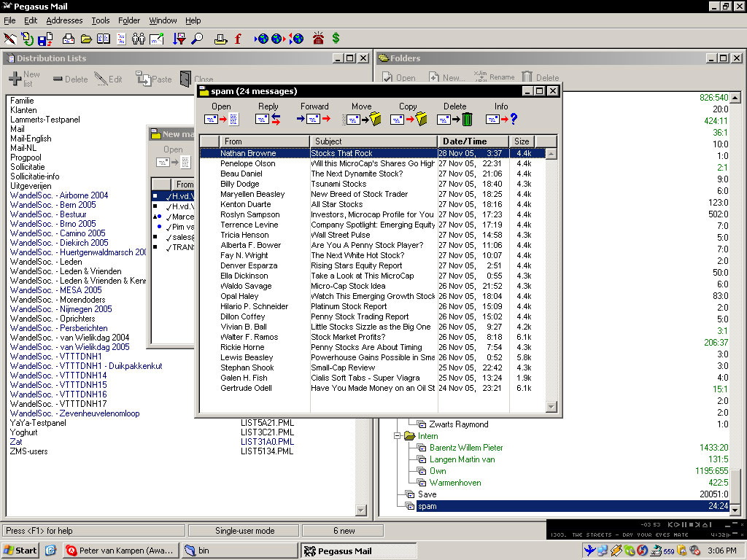This screenshot has height=560, width=747.
Task: Click spam list scrollbar down arrow
Action: 551,407
